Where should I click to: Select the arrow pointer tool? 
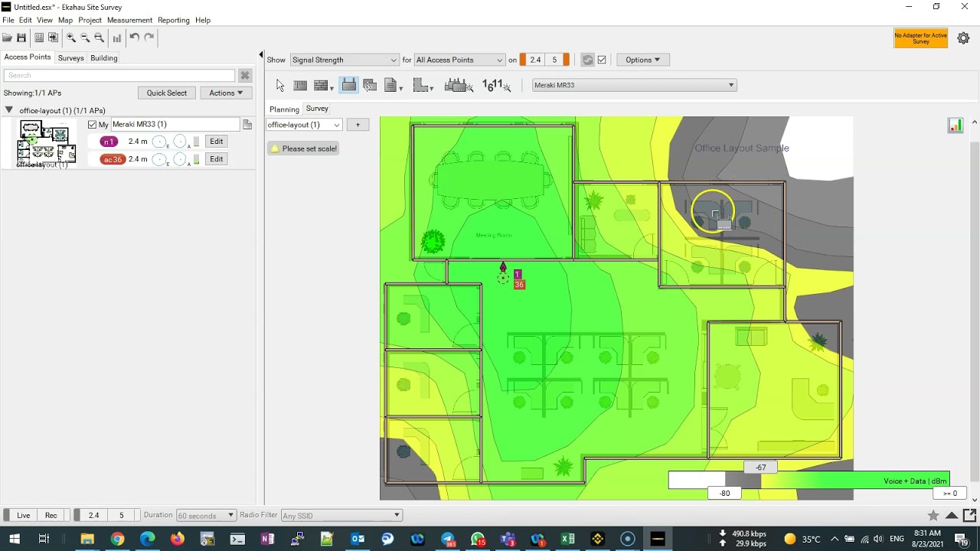[x=280, y=86]
